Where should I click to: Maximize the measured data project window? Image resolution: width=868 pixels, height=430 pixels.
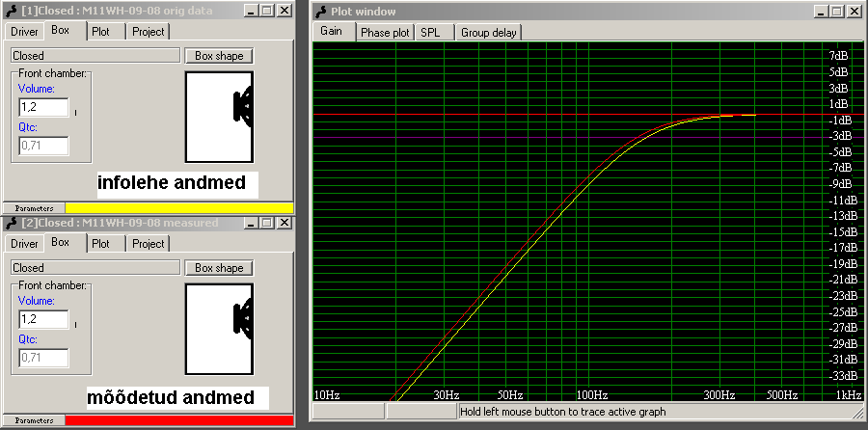[267, 223]
